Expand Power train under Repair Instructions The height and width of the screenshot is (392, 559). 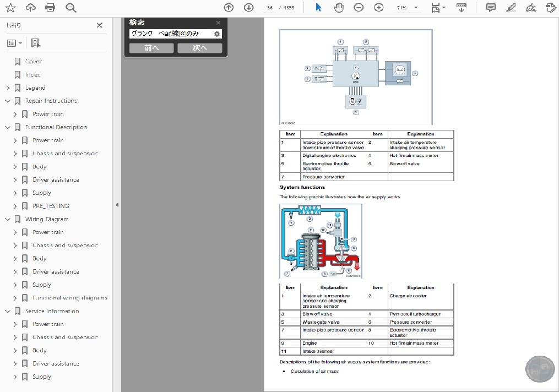15,114
